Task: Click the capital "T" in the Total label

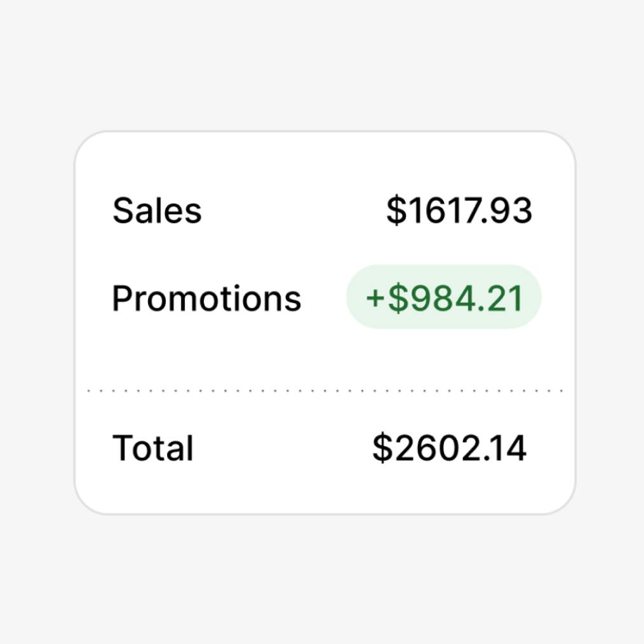Action: tap(124, 448)
